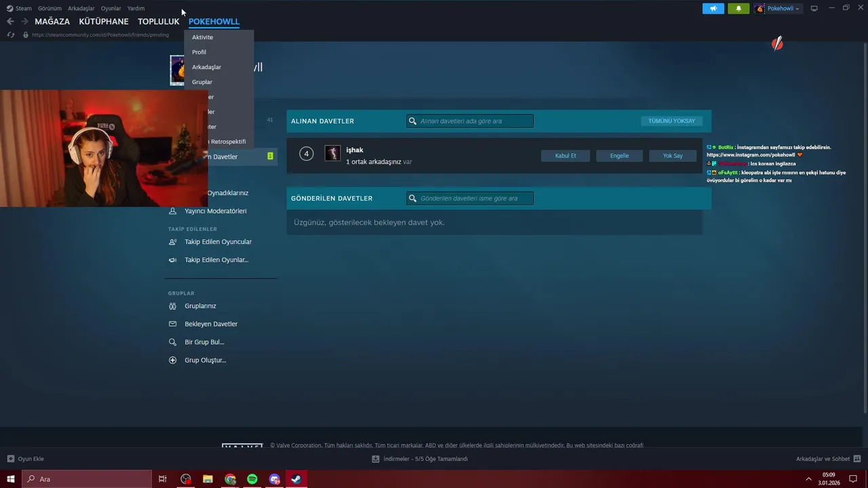Open the işhak profile name link

point(355,150)
